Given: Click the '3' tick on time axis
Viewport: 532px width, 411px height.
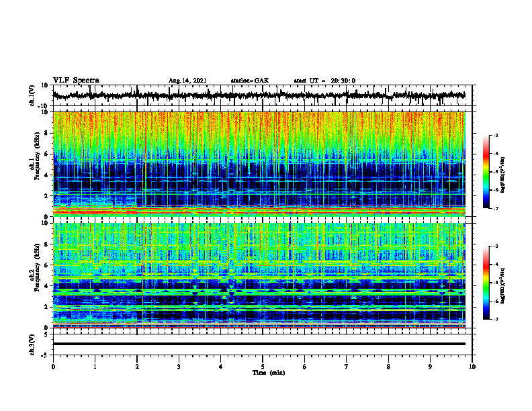Looking at the screenshot, I should point(179,367).
